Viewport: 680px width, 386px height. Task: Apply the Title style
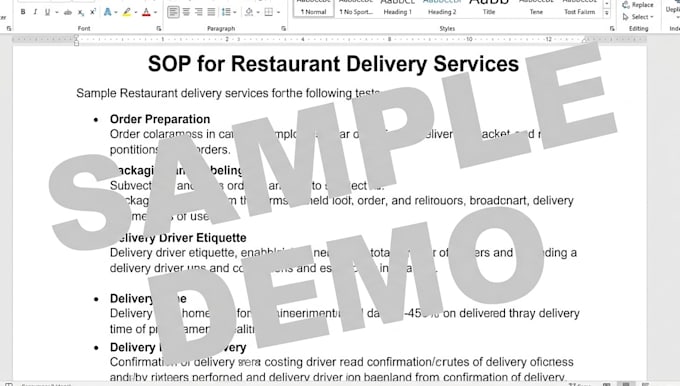point(489,9)
